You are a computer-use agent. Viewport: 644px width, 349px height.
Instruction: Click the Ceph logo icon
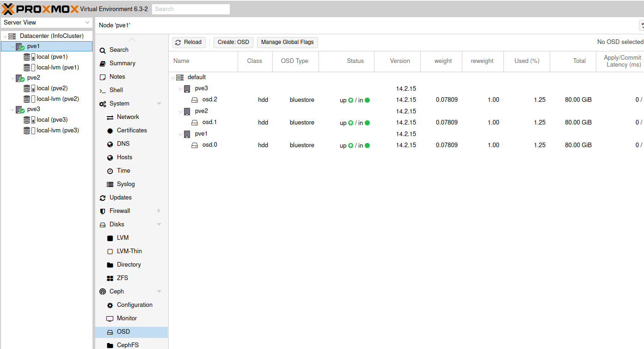point(103,292)
